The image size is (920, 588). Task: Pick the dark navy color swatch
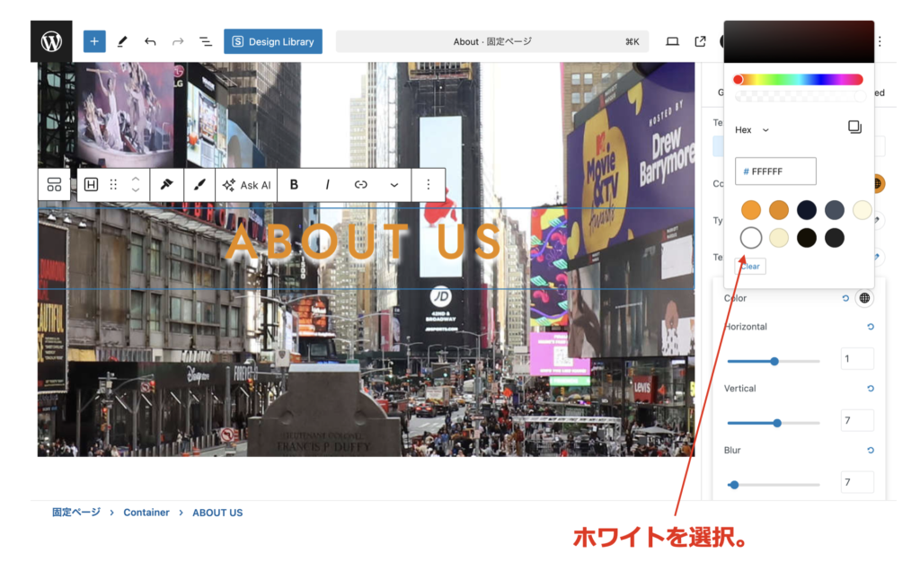click(806, 210)
